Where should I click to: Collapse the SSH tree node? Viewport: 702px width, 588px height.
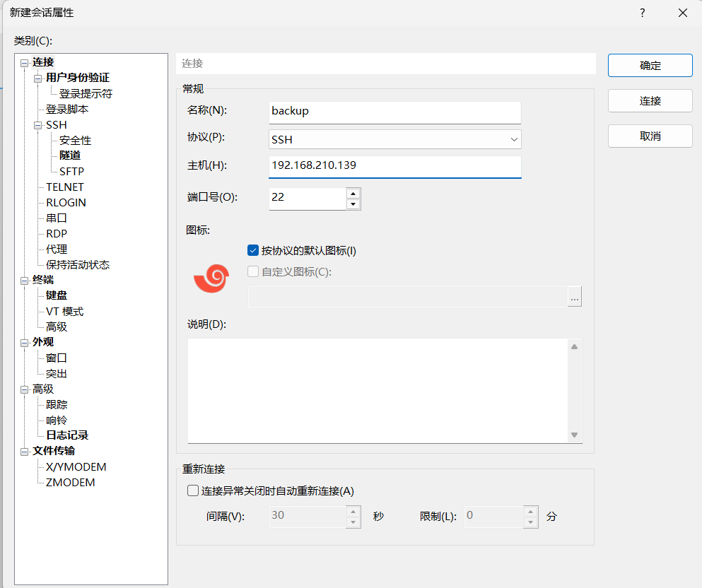click(38, 125)
